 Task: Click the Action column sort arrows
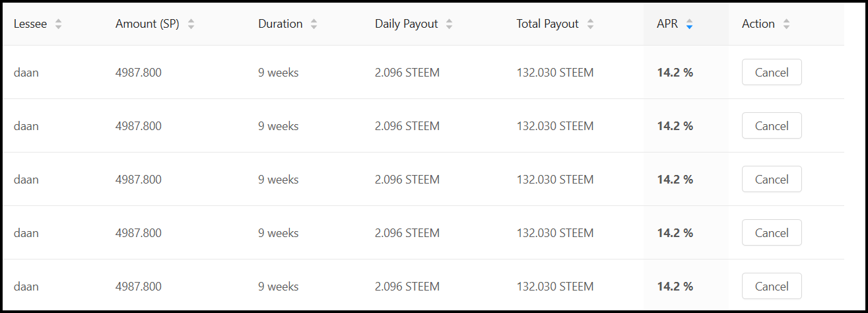pyautogui.click(x=786, y=24)
